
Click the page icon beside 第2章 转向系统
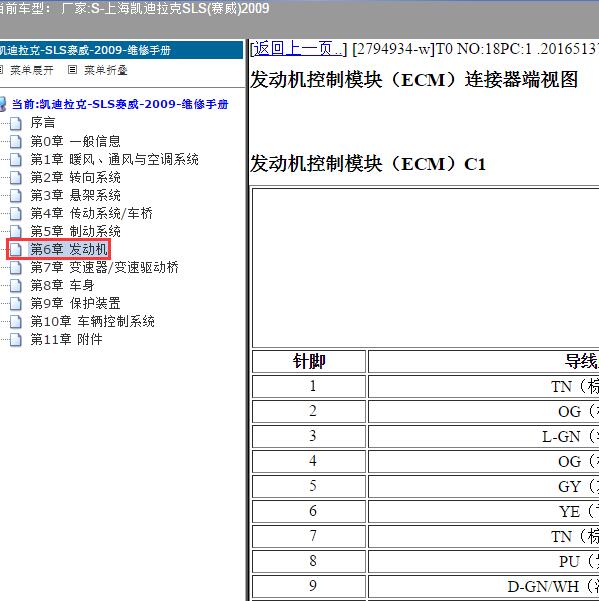pyautogui.click(x=16, y=177)
